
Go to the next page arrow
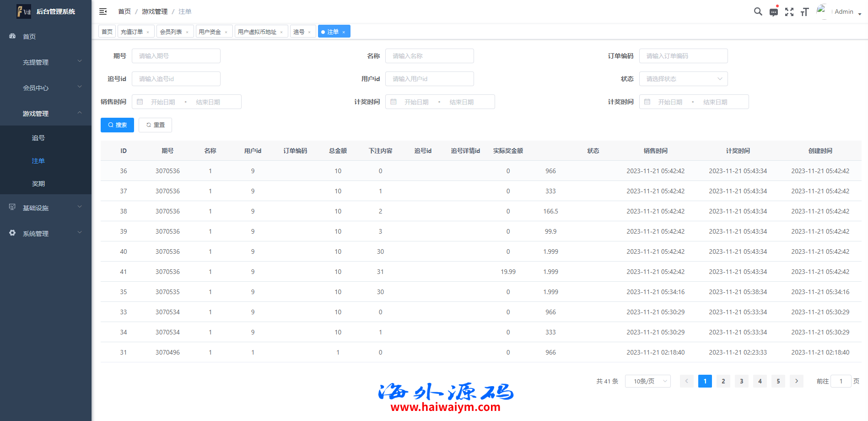tap(796, 381)
